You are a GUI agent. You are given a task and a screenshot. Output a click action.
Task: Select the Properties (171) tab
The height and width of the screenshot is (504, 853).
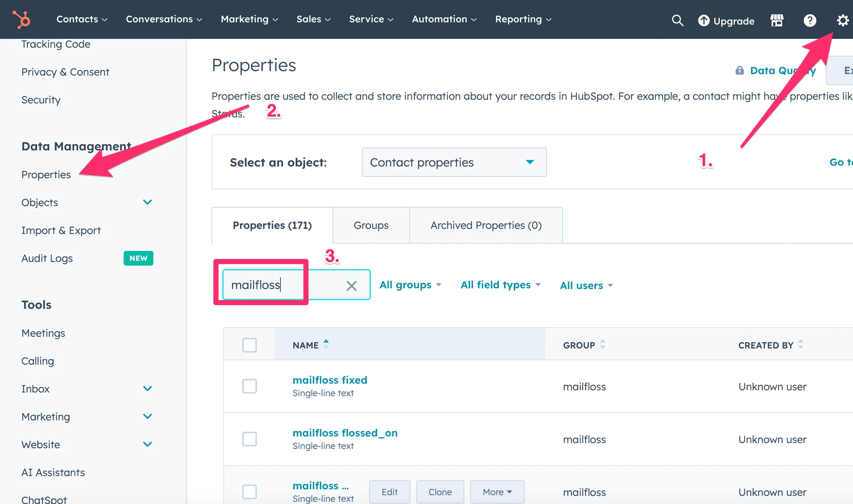[272, 225]
